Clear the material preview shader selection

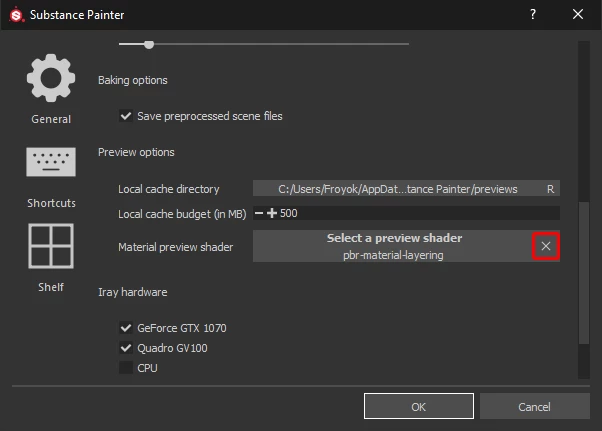[546, 246]
